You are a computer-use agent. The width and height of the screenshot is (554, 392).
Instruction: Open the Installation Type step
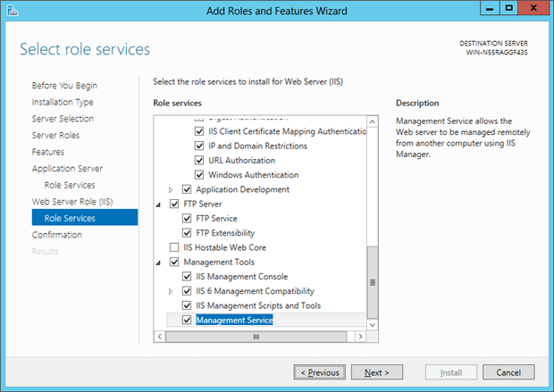pyautogui.click(x=63, y=102)
